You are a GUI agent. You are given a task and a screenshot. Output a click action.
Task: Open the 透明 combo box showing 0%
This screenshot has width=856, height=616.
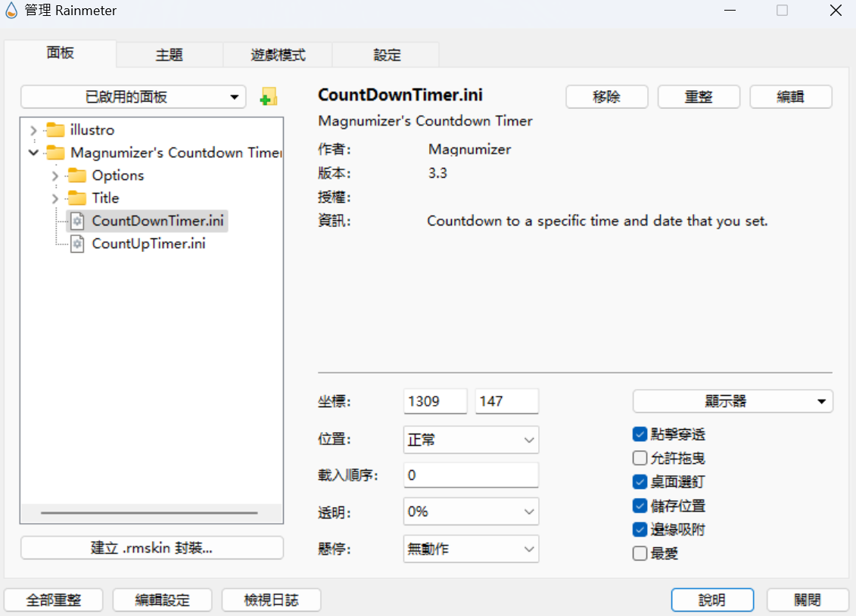[x=471, y=512]
